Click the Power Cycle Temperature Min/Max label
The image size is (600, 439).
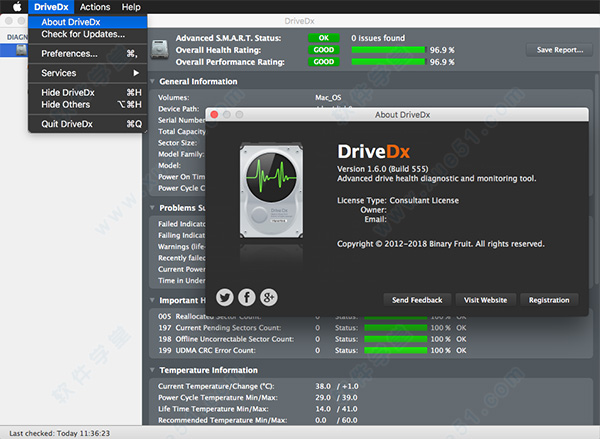pos(218,398)
